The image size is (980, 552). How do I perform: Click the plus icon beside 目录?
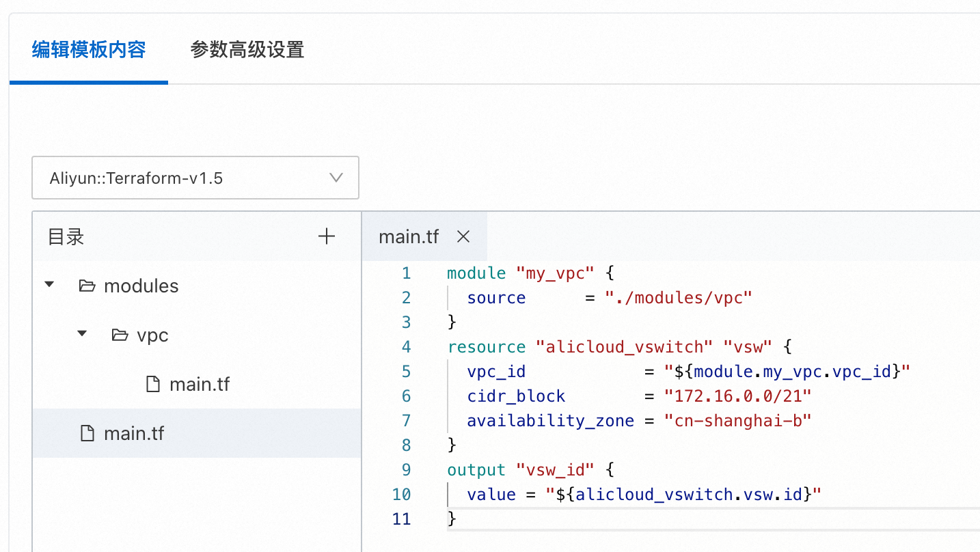pos(327,236)
